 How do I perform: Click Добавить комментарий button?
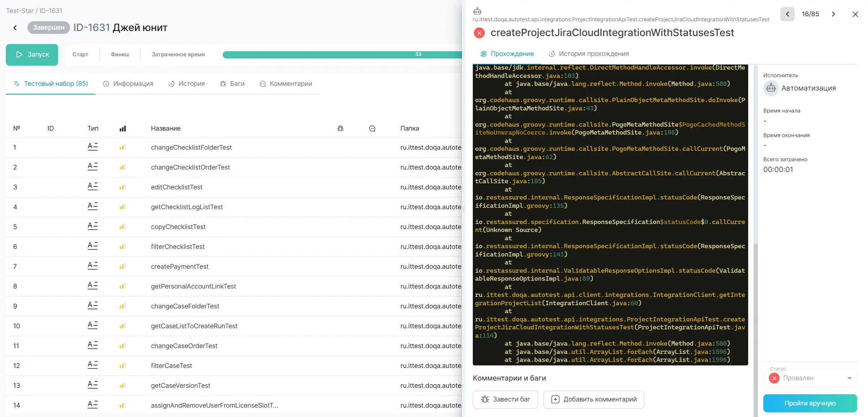tap(594, 399)
